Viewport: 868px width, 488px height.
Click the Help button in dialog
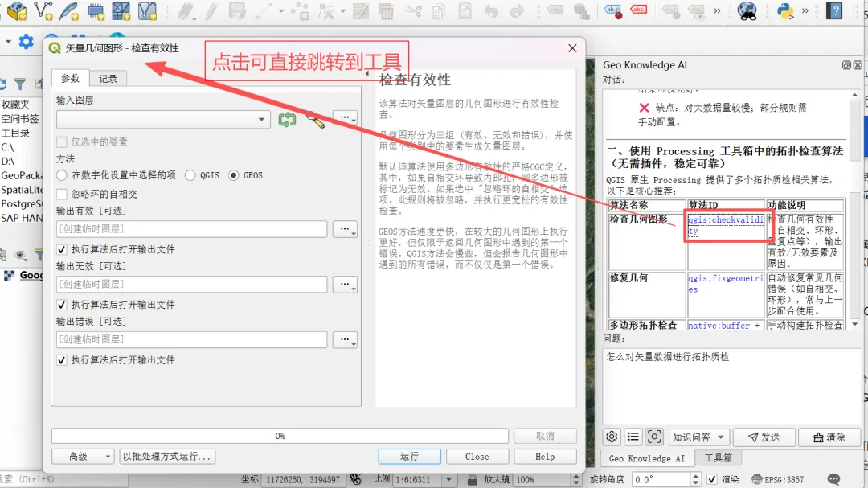[x=545, y=457]
